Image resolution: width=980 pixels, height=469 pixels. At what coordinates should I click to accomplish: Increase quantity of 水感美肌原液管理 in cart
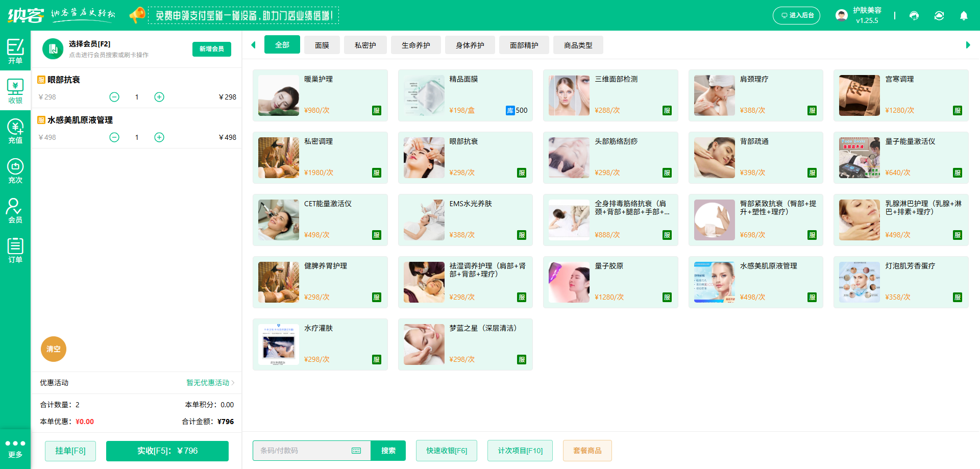(x=159, y=137)
